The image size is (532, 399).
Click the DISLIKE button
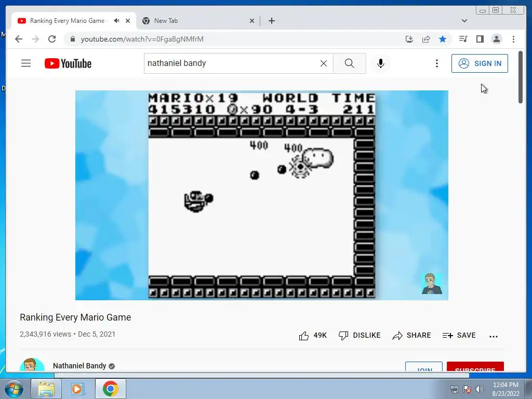point(360,336)
